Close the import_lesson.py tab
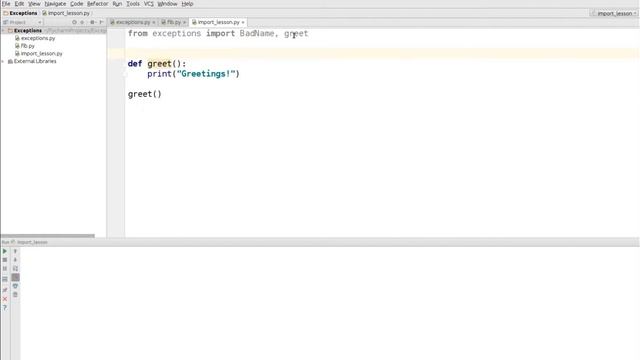This screenshot has height=360, width=640. click(x=243, y=22)
